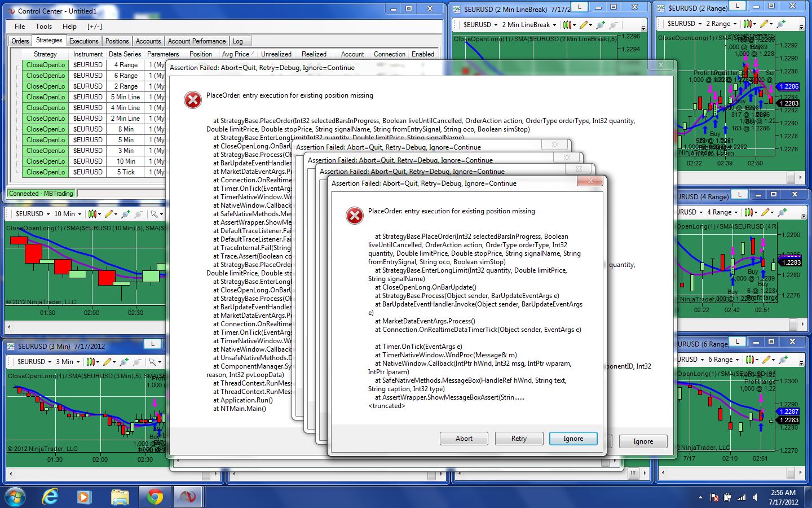
Task: Open chart style menu in 2 Min LineBreak chart
Action: coord(569,25)
